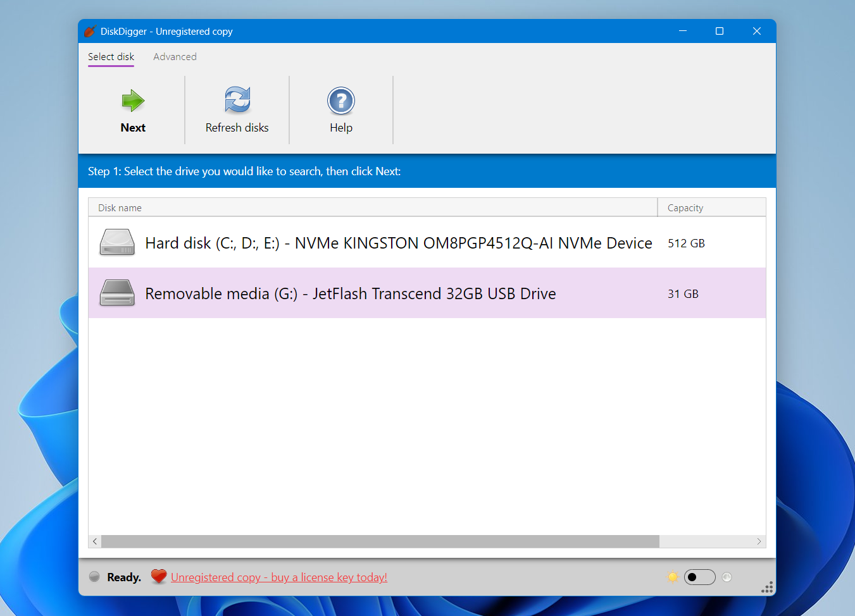Click the Ready status text

[124, 577]
